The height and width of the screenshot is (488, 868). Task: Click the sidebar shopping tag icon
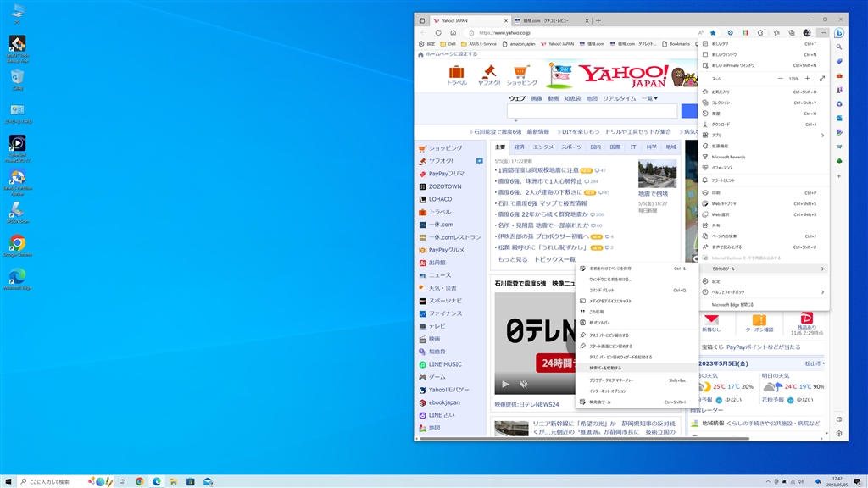839,61
